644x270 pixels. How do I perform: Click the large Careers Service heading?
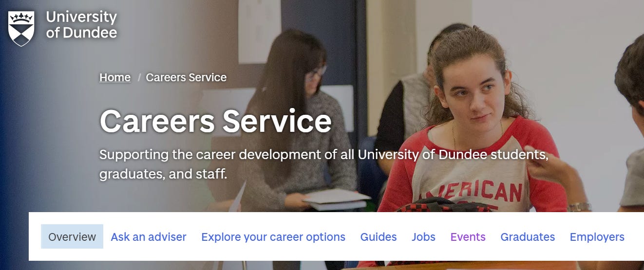[215, 121]
